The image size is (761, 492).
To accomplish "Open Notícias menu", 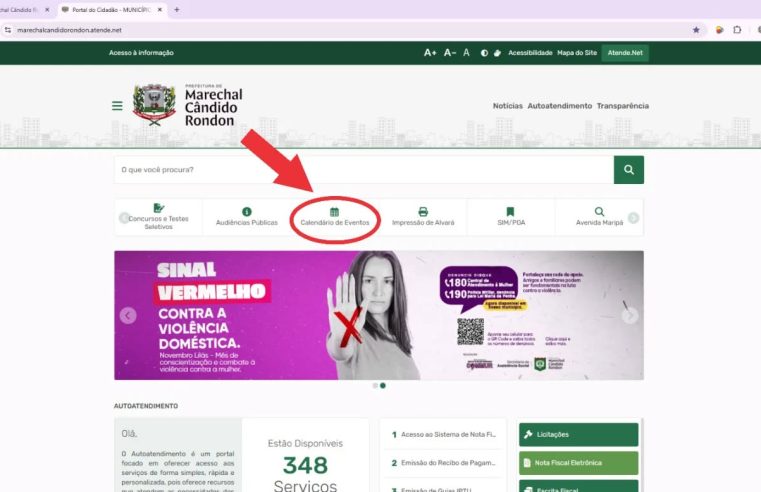I will pyautogui.click(x=508, y=106).
